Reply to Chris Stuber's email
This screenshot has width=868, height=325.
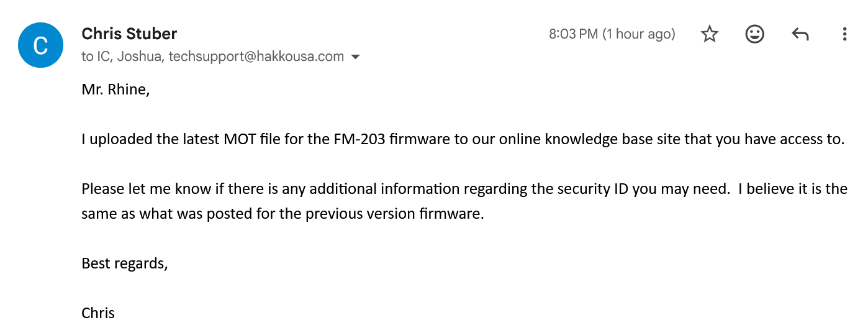point(800,34)
